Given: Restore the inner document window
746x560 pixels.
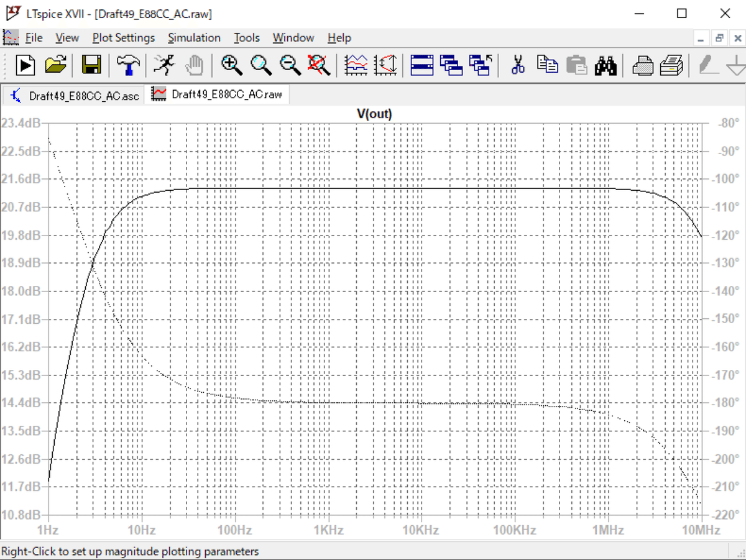Looking at the screenshot, I should 719,39.
